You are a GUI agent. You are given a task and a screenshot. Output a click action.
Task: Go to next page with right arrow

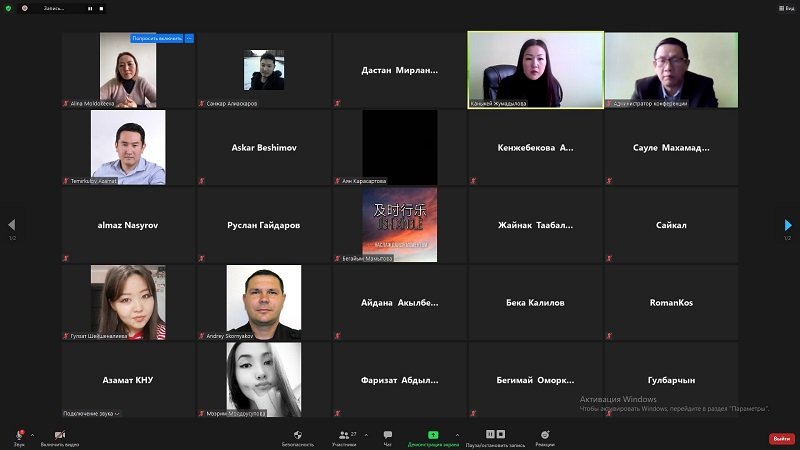coord(787,225)
